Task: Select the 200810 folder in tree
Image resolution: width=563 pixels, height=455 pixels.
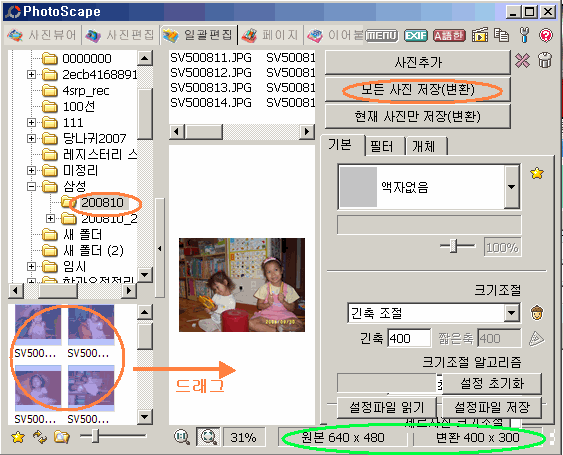Action: [x=102, y=203]
